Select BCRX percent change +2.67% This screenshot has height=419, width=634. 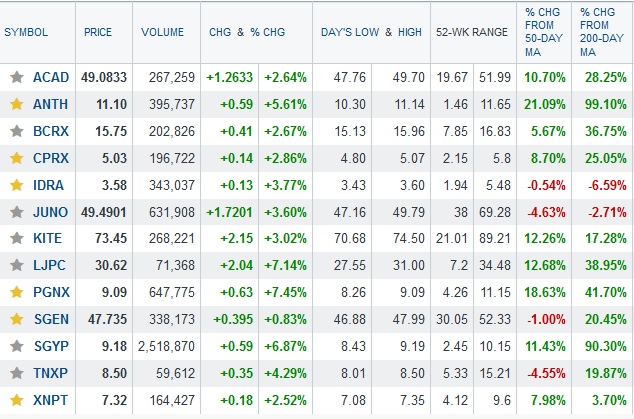tap(285, 131)
